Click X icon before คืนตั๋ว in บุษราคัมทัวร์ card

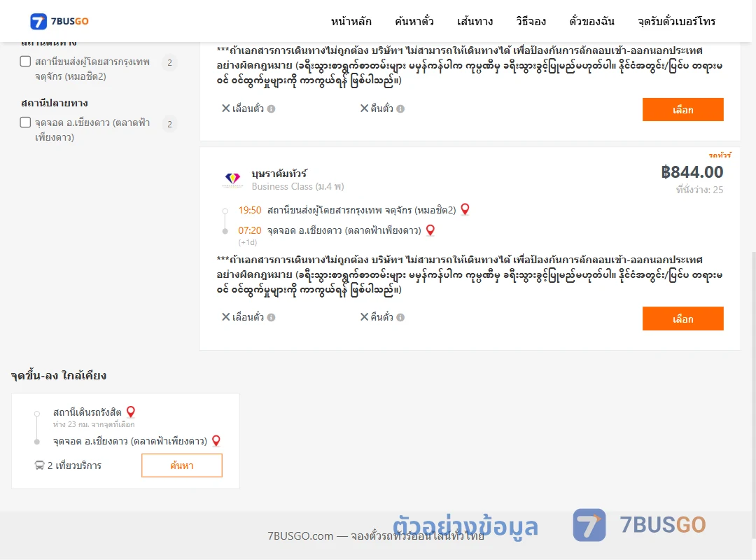(365, 317)
